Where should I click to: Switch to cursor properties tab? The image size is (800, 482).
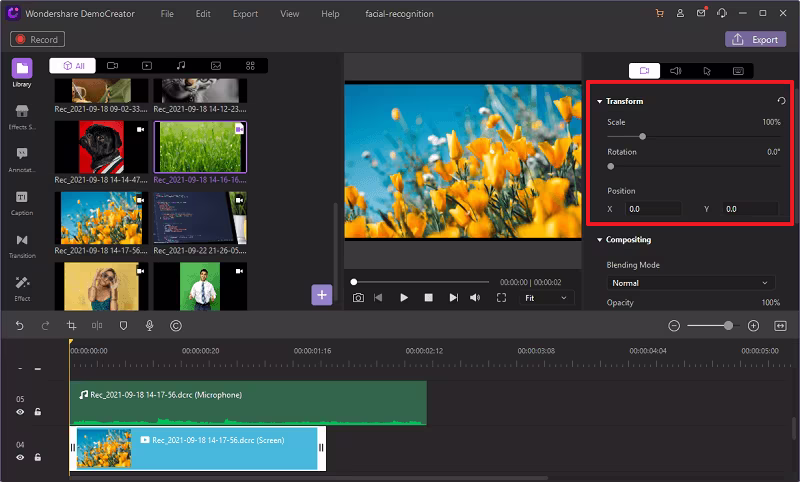click(x=707, y=71)
